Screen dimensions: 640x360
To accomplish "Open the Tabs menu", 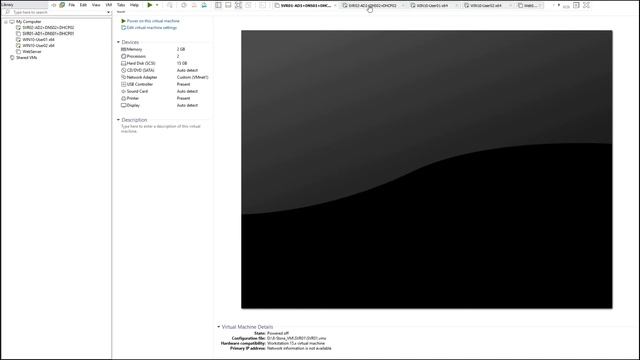I will 121,5.
